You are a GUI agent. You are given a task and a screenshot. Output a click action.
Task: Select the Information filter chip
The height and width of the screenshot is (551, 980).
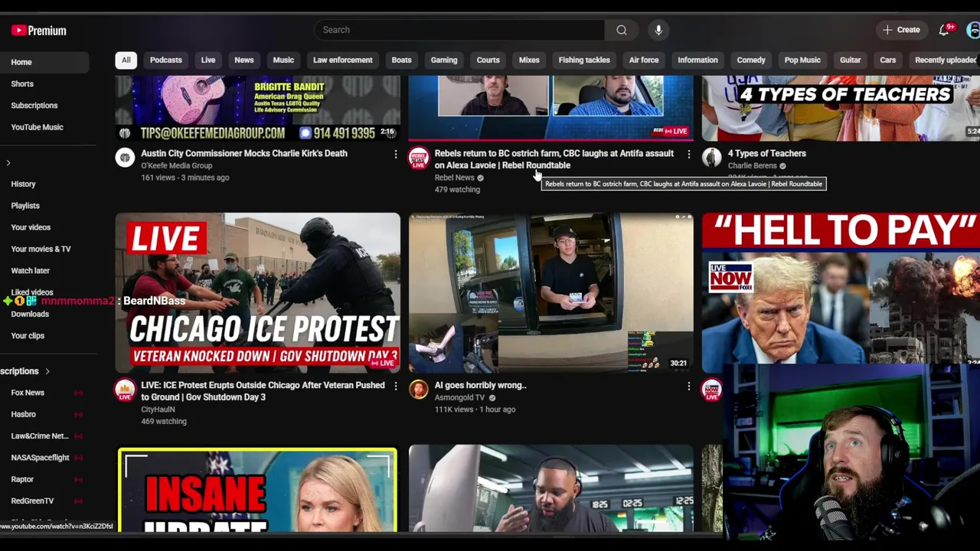(697, 60)
